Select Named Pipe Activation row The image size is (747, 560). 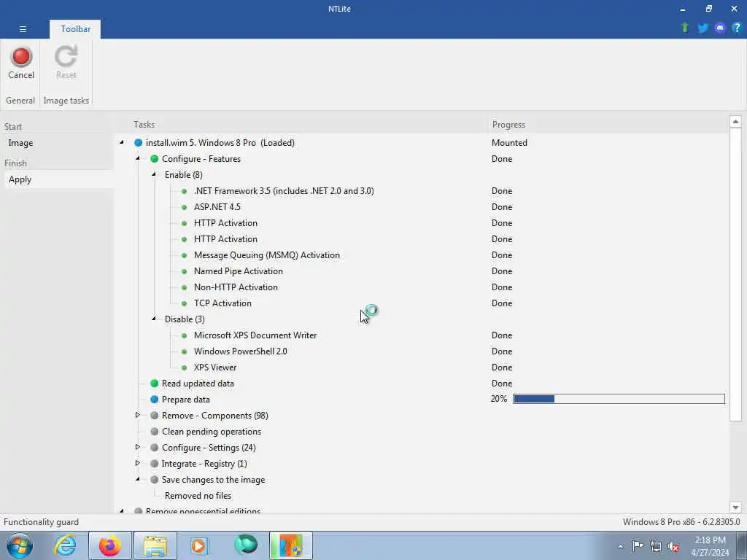coord(239,271)
